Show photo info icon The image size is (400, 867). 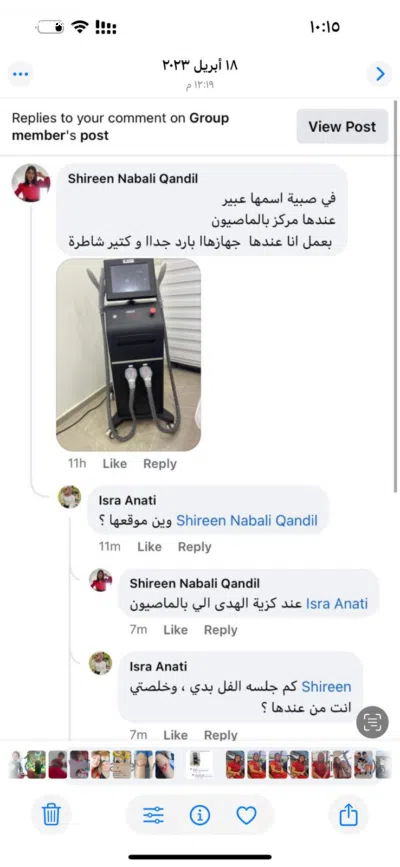(199, 815)
